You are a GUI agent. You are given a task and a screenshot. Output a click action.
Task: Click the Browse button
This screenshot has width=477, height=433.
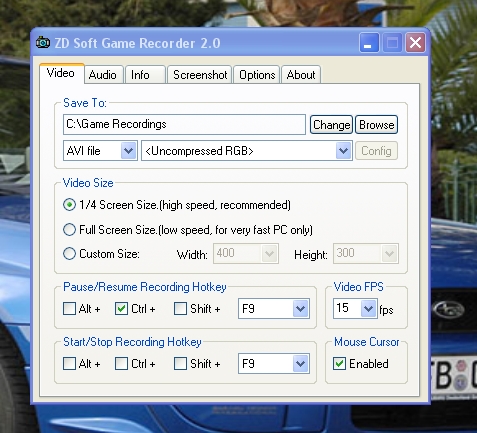(x=377, y=125)
